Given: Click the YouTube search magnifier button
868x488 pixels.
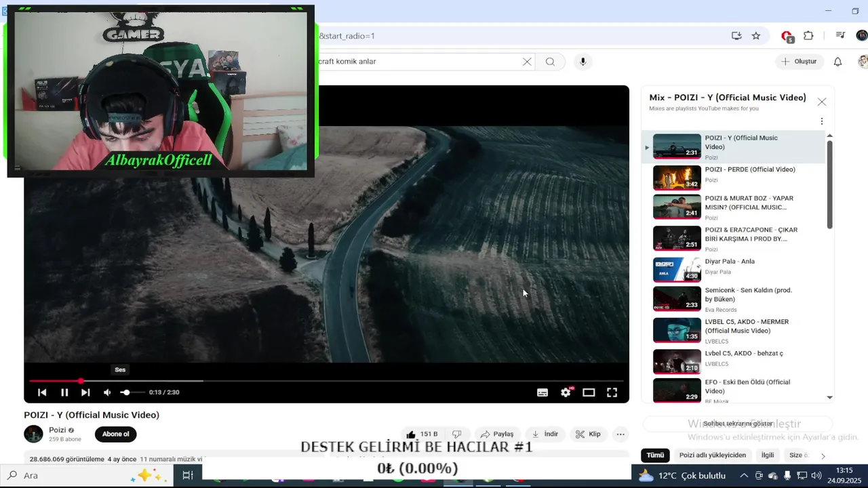Looking at the screenshot, I should (550, 62).
